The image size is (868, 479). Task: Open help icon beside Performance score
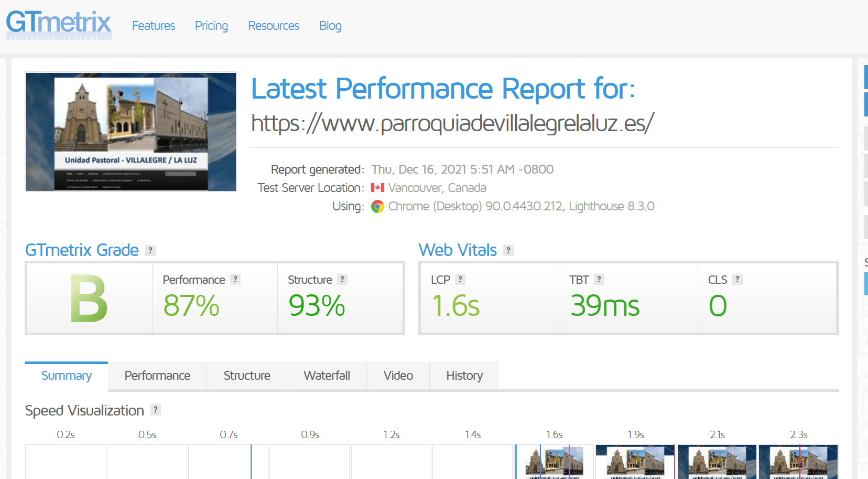pyautogui.click(x=235, y=280)
